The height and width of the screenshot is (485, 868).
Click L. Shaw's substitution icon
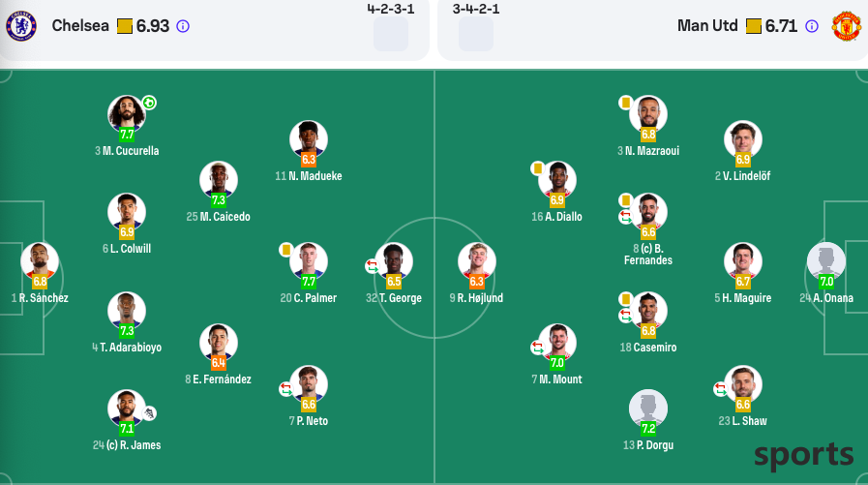(720, 389)
